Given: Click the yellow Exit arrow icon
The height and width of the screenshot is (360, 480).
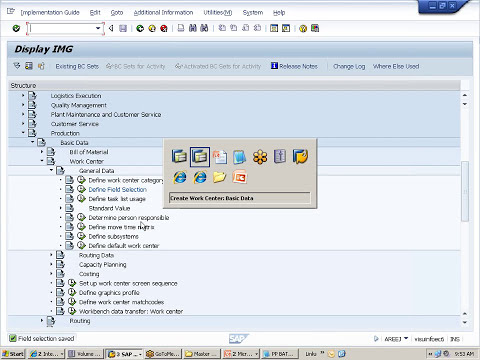Looking at the screenshot, I should pos(152,28).
